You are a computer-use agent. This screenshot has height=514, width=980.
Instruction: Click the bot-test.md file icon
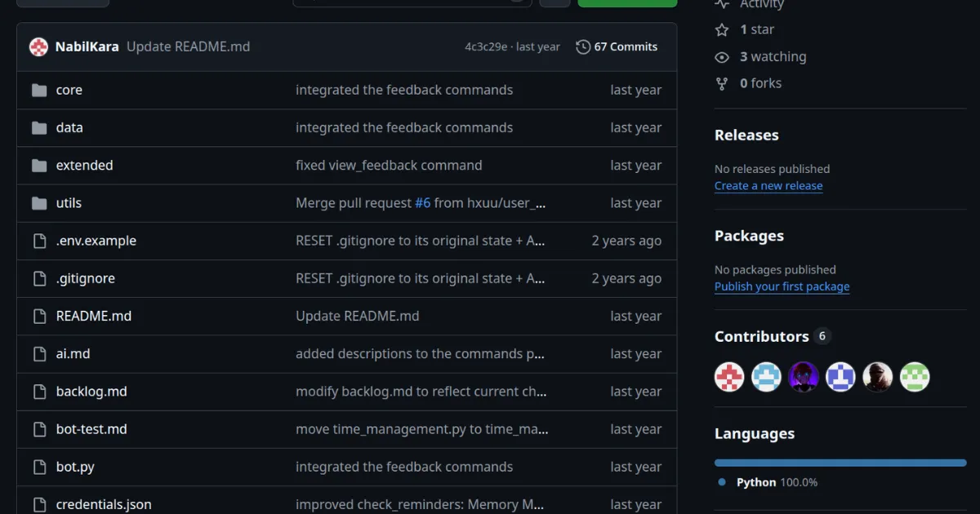pyautogui.click(x=39, y=429)
